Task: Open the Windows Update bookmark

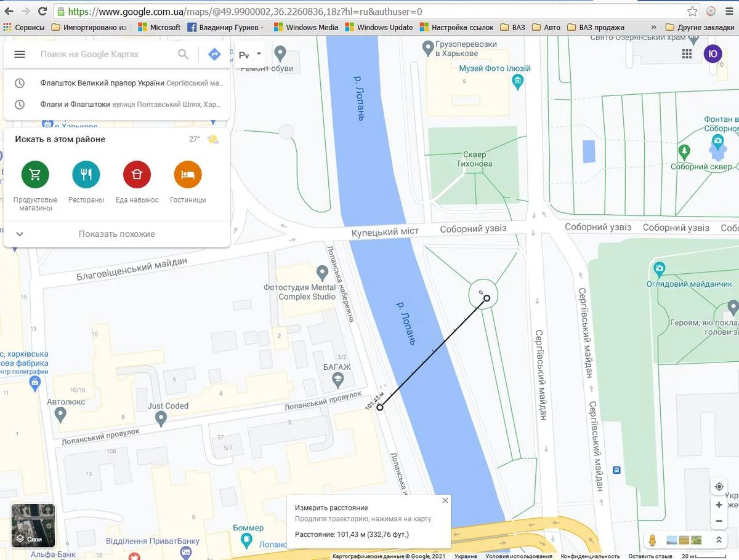Action: 379,27
